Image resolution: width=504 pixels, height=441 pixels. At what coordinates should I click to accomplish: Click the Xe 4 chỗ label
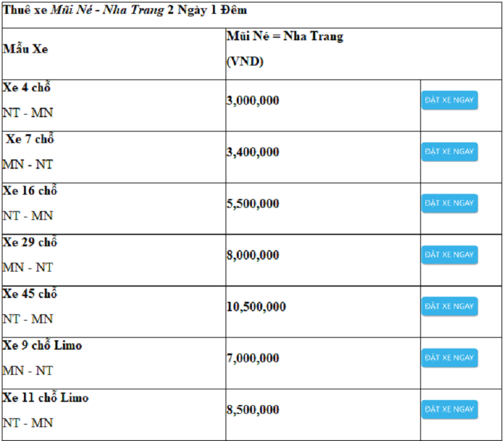point(26,88)
